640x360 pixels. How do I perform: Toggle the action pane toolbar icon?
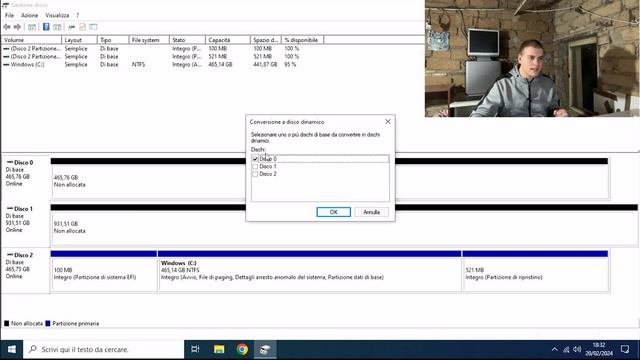[57, 27]
